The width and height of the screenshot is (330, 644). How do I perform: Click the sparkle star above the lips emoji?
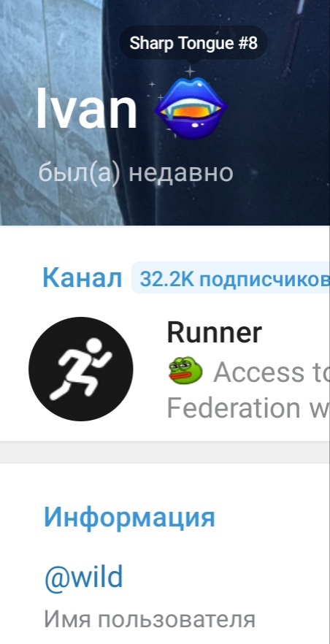click(x=190, y=72)
